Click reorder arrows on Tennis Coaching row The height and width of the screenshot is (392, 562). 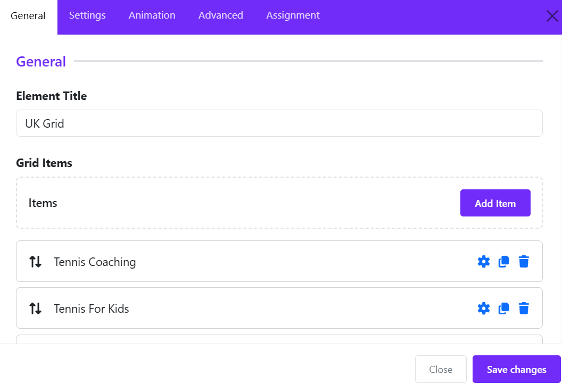35,262
